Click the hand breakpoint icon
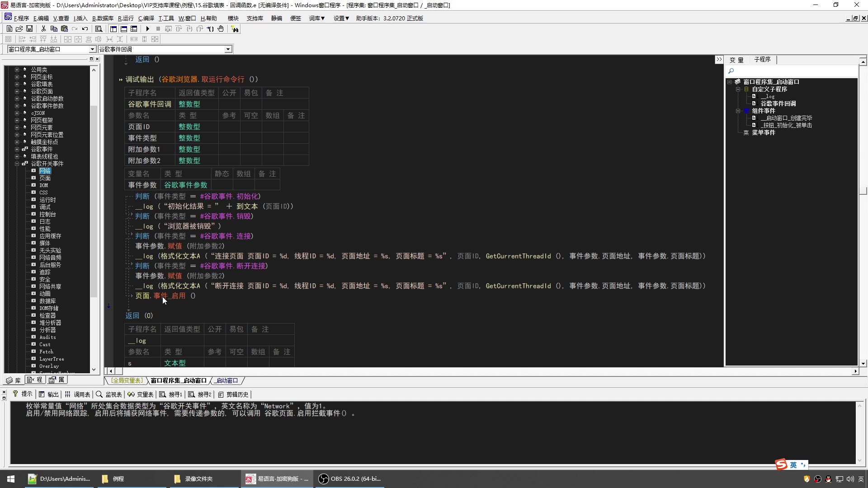Viewport: 868px width, 488px height. 221,29
